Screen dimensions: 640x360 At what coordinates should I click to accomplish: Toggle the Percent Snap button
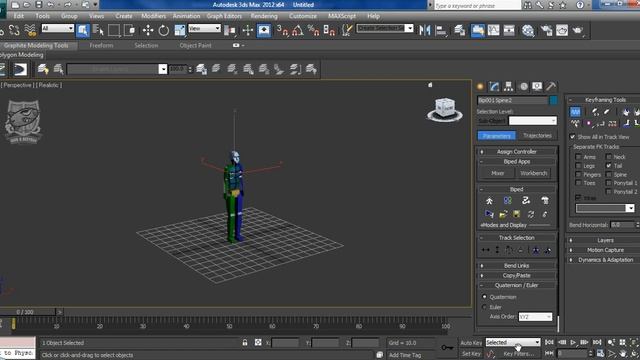tap(313, 30)
